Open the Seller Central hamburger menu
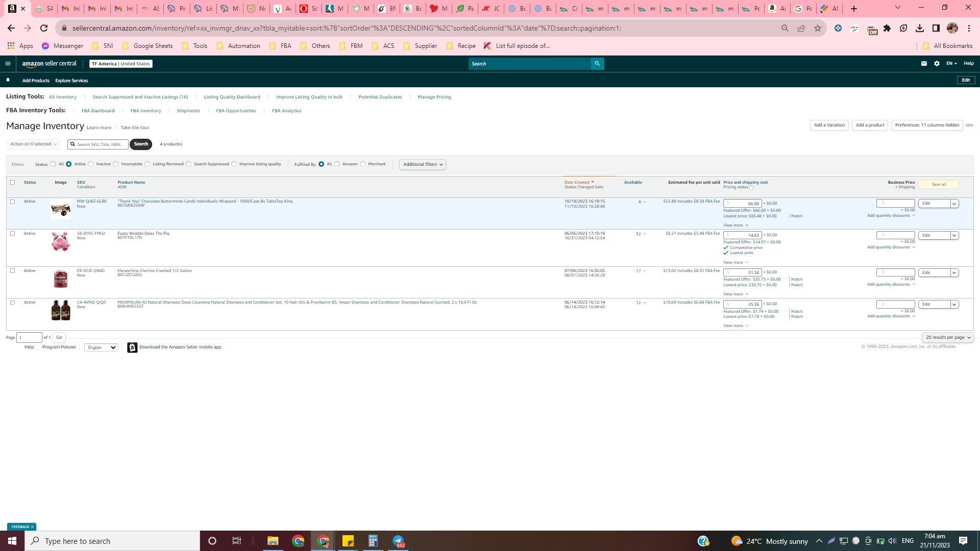Viewport: 980px width, 551px height. pyautogui.click(x=8, y=64)
